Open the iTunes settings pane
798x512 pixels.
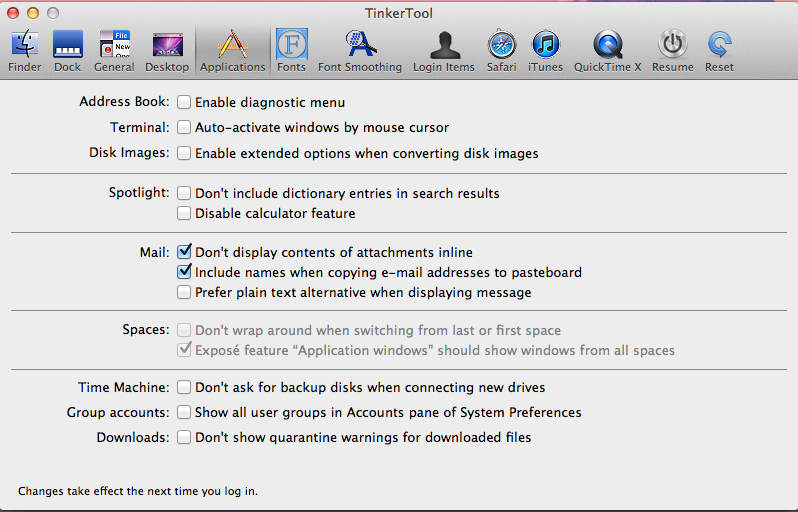[545, 51]
